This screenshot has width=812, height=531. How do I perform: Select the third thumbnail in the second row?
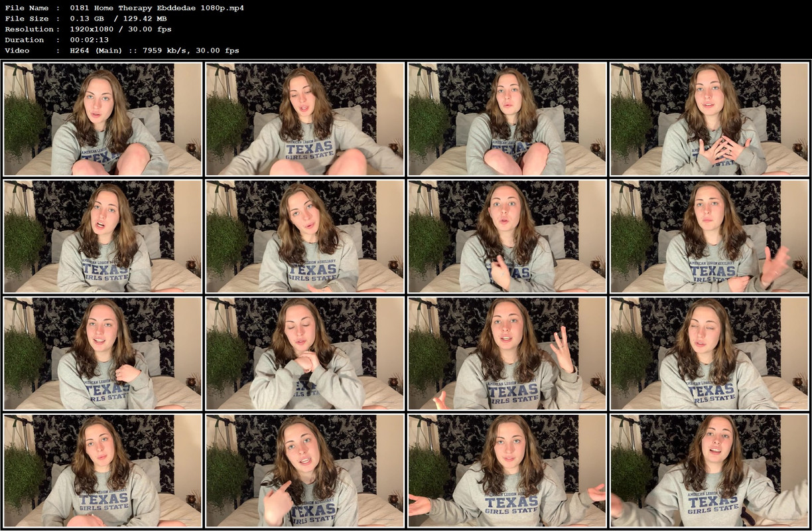click(x=507, y=237)
